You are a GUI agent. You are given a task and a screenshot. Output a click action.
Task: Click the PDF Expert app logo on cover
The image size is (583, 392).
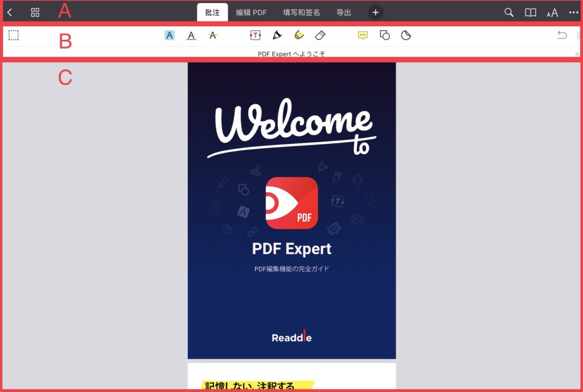[x=292, y=203]
